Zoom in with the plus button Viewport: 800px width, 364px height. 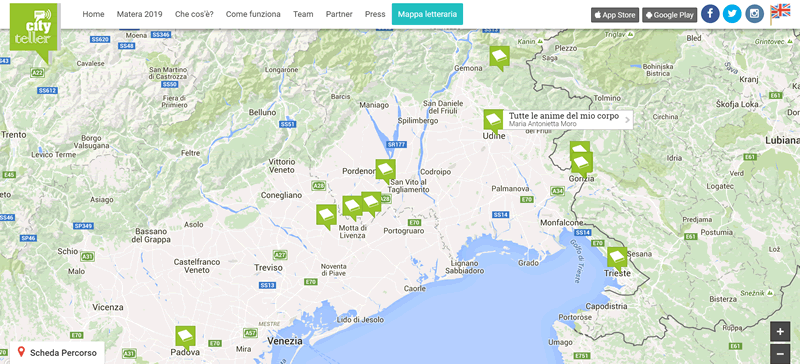780,332
